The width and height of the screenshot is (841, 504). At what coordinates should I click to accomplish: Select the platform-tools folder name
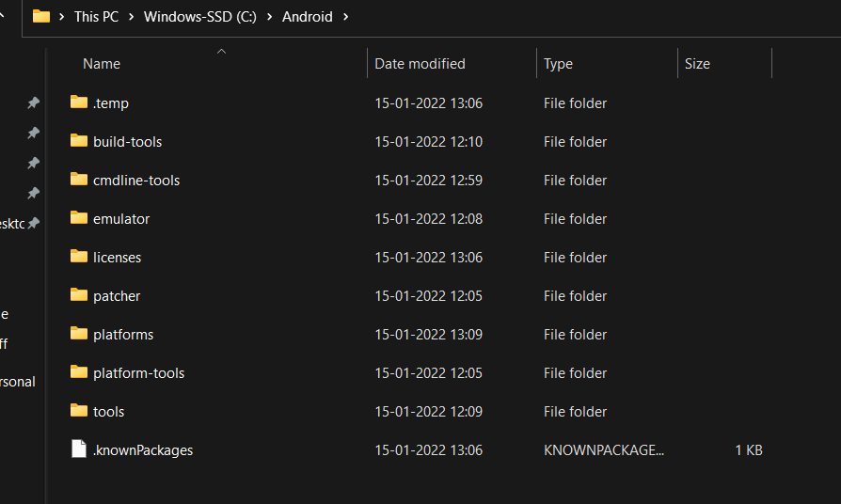[138, 373]
